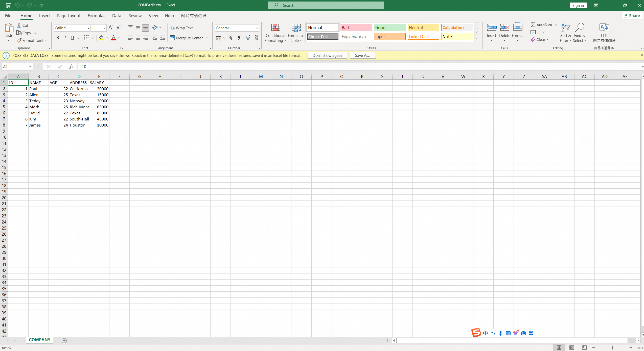Open the font name dropdown Calibri
644x351 pixels.
pyautogui.click(x=88, y=28)
